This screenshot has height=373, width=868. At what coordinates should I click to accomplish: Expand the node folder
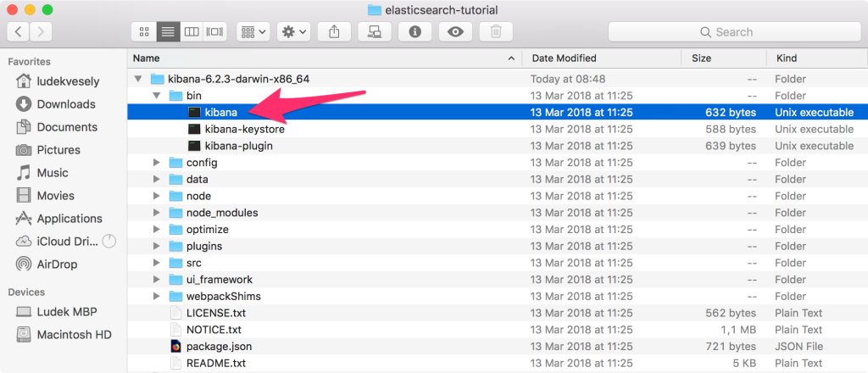click(157, 196)
